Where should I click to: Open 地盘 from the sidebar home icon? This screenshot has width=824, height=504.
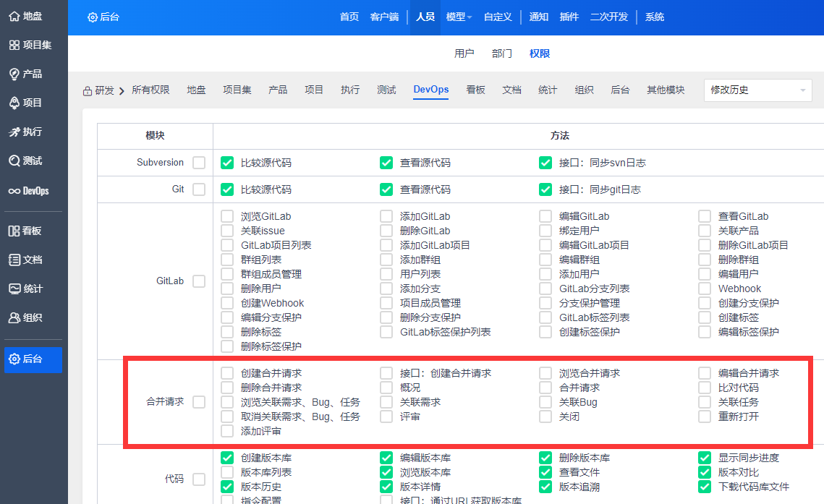(x=14, y=16)
